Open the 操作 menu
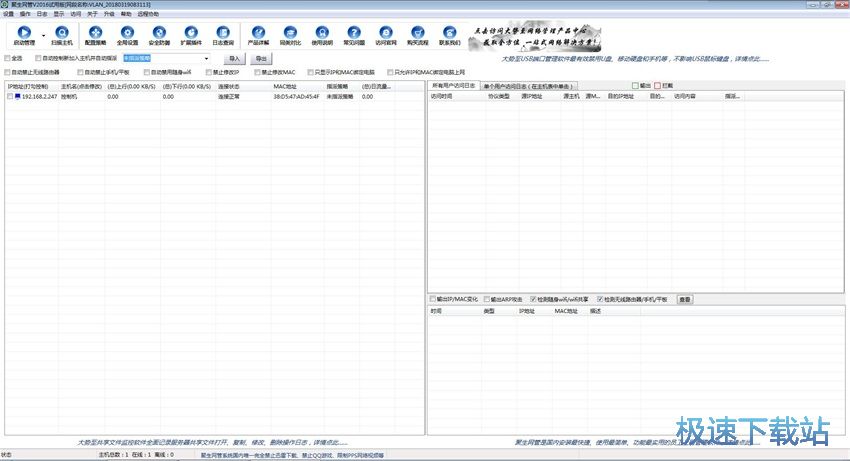Screen dimensions: 850x461 [x=25, y=14]
